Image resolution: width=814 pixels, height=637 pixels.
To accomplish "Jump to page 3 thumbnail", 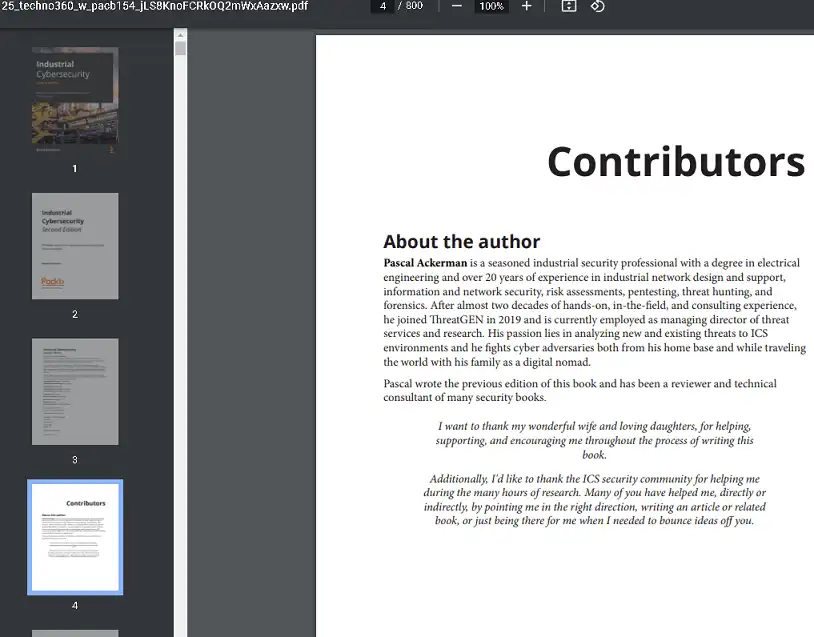I will point(75,391).
